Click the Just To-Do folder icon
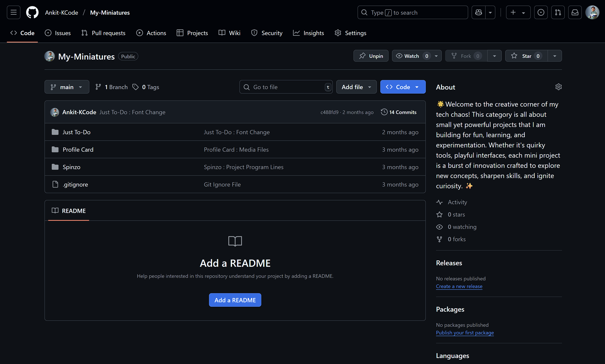Screen dimensions: 605x364 click(55, 132)
